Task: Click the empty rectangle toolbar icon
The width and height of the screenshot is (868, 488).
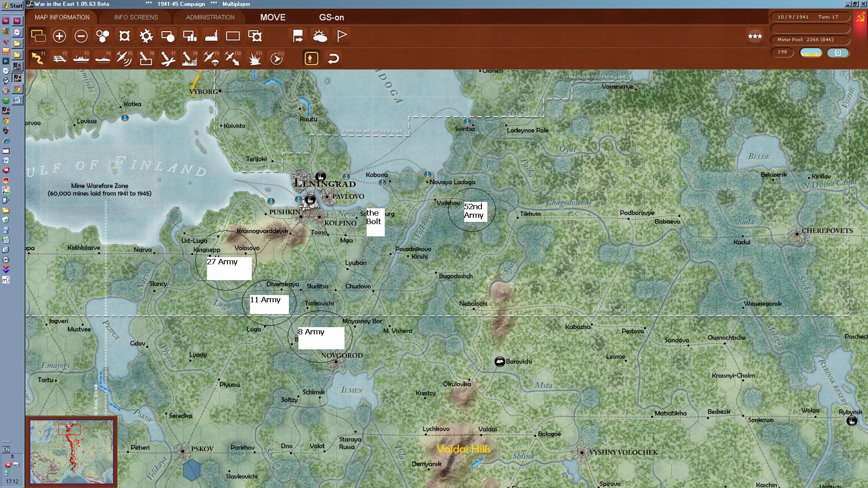Action: click(233, 36)
